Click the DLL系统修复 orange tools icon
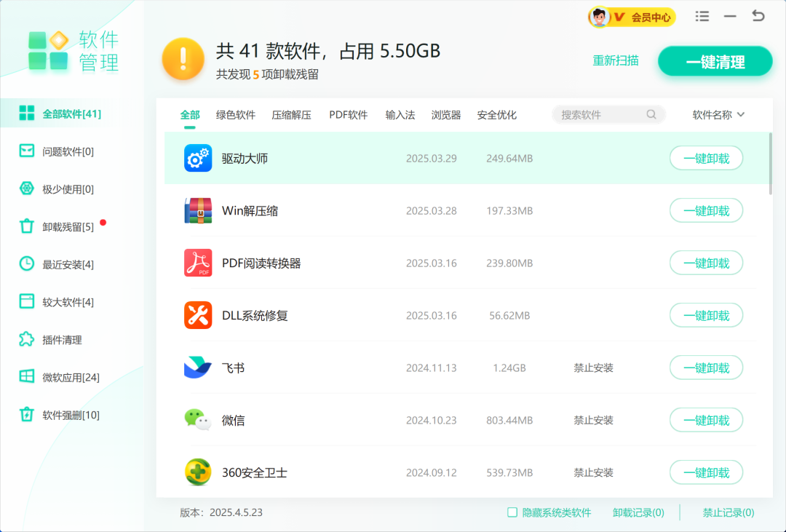 pyautogui.click(x=198, y=315)
